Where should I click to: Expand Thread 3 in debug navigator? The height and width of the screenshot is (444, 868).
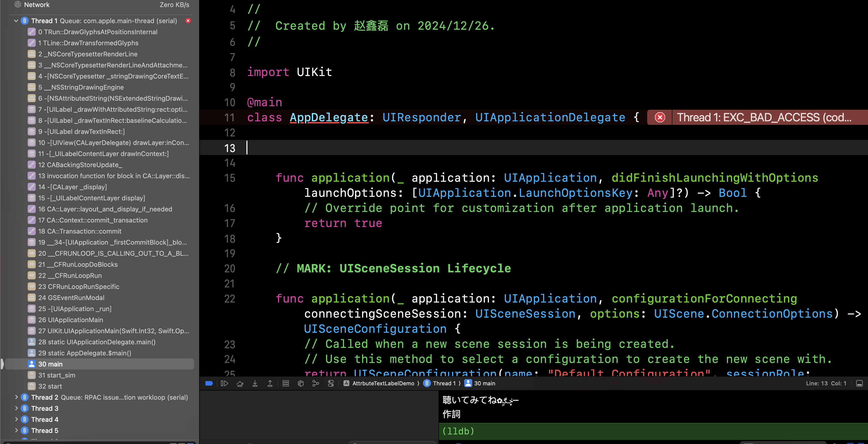16,409
